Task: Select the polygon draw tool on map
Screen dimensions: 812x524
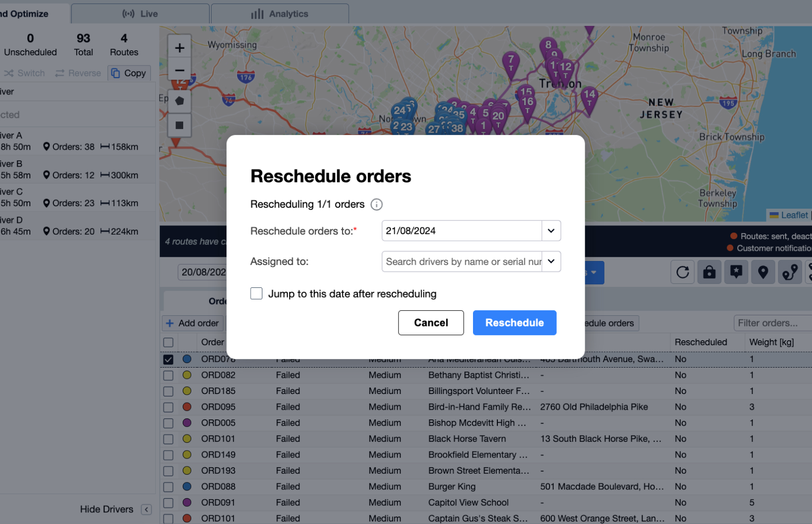Action: (179, 101)
